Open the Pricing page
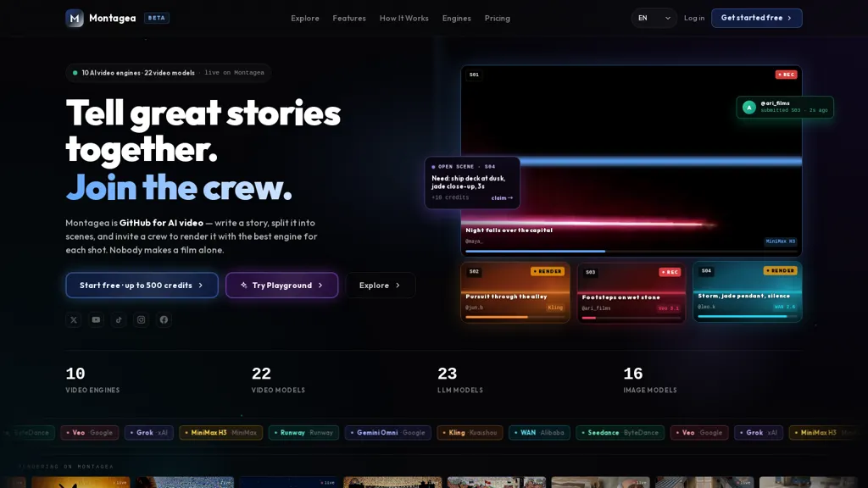Screen dimensions: 868x488 click(497, 19)
